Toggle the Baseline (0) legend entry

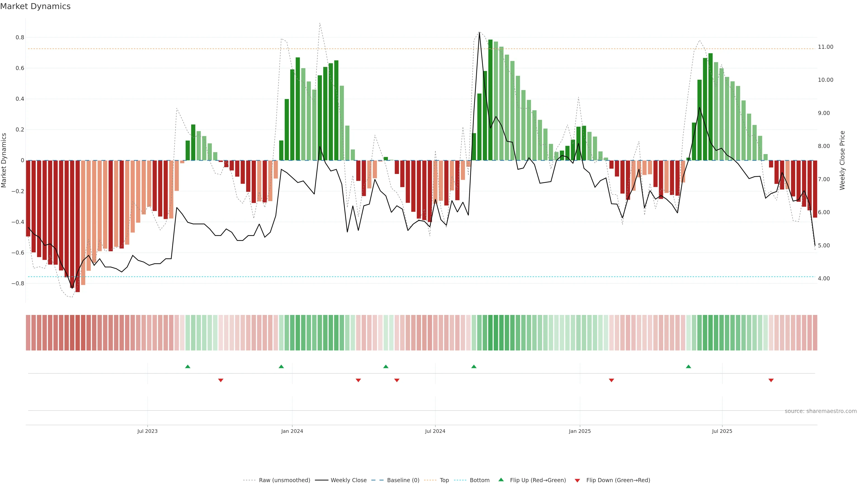tap(403, 480)
